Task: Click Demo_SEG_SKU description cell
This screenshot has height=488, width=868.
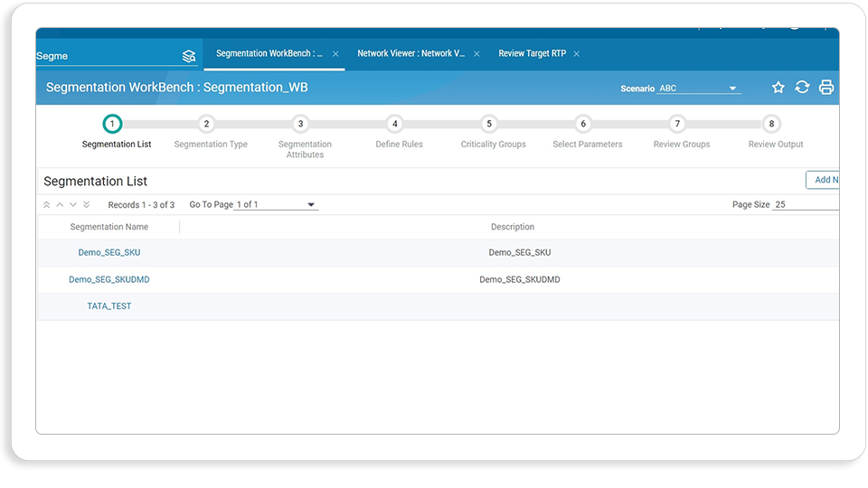Action: coord(520,252)
